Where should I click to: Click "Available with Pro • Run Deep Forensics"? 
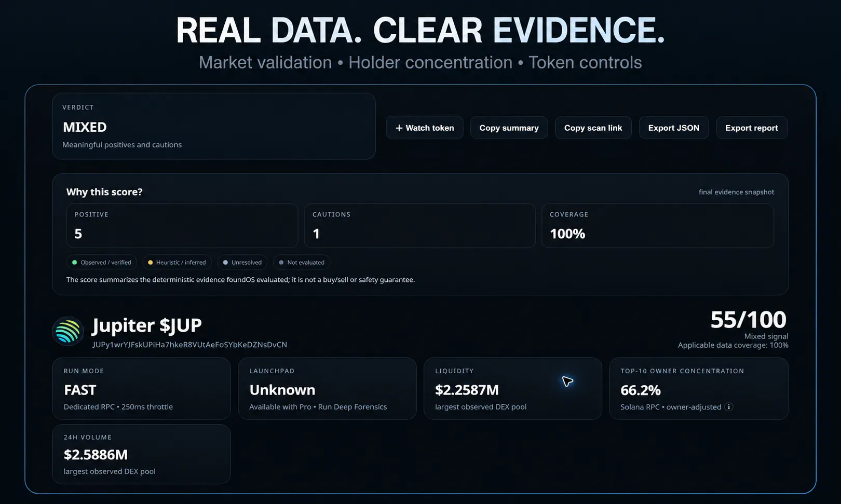pos(318,407)
